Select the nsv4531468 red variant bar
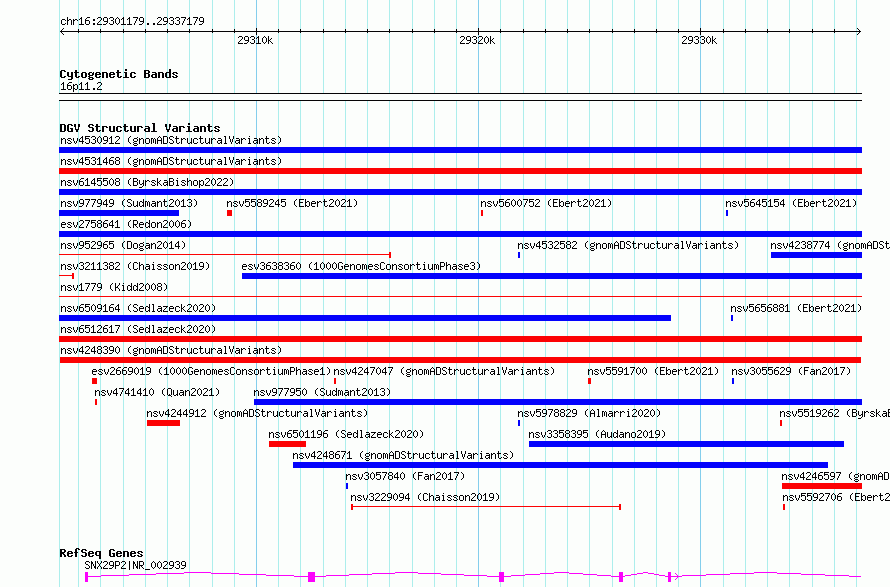 (460, 171)
